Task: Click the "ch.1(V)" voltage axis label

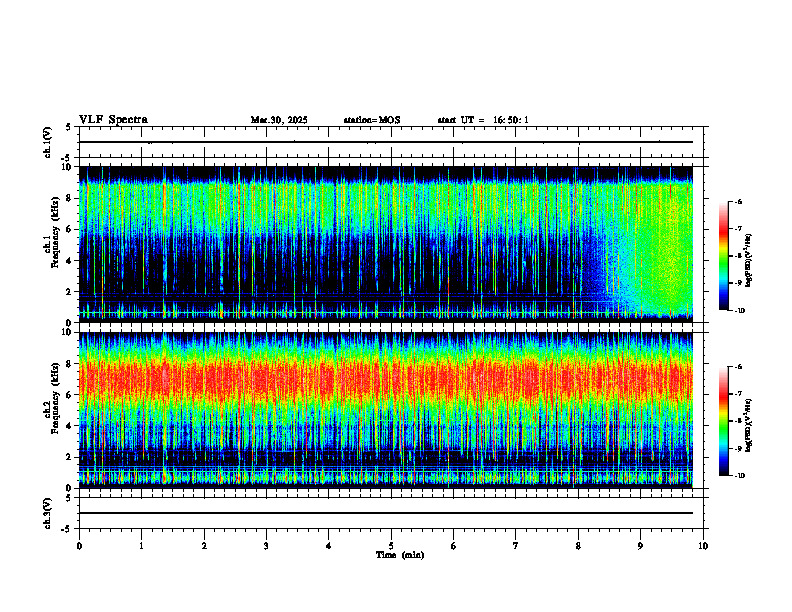Action: coord(47,142)
